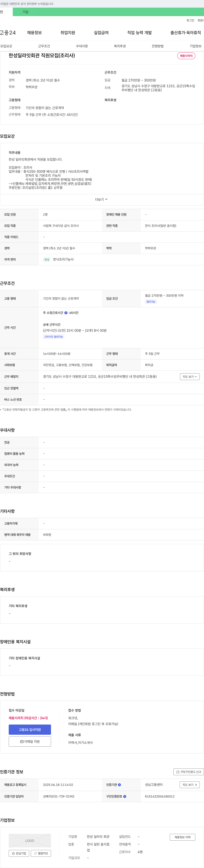Jump to the 모집요강 section tab
This screenshot has width=204, height=868.
[x=6, y=46]
